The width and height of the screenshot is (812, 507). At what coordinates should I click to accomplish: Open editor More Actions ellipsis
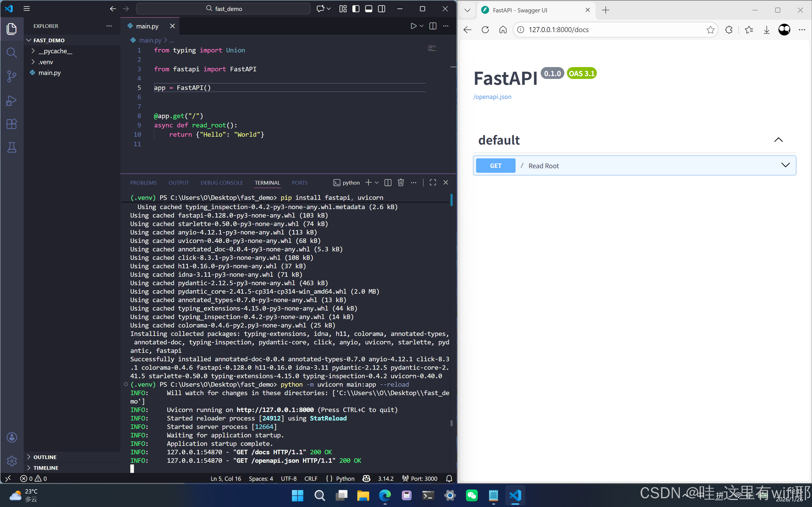[x=446, y=26]
